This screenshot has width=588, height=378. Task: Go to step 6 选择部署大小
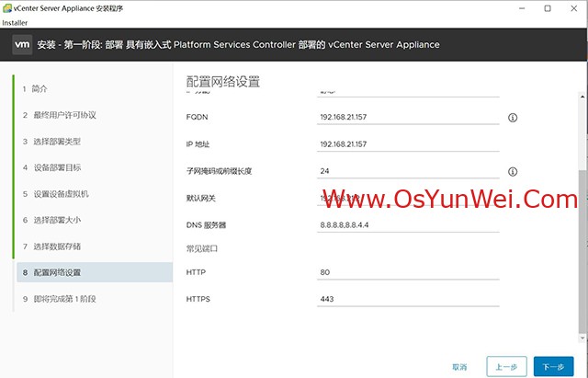51,221
